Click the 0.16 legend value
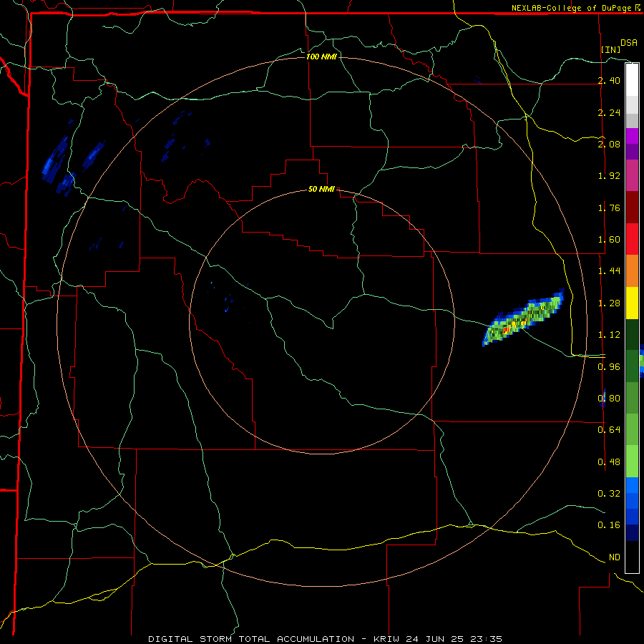 point(609,525)
